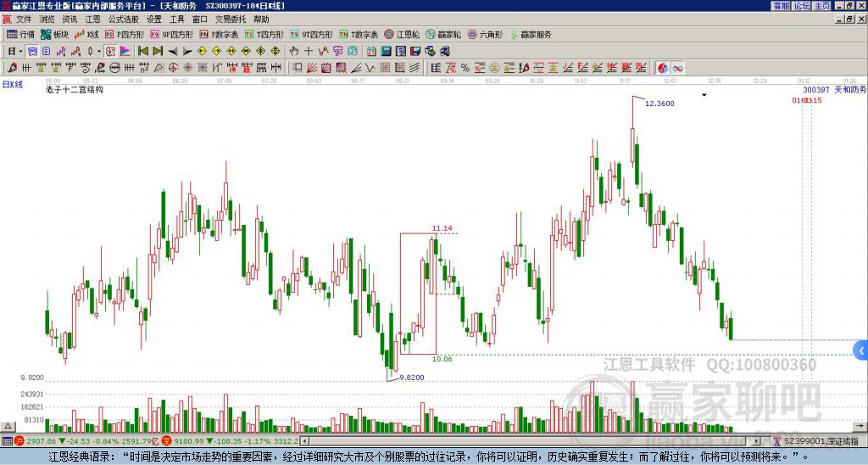Select the percent % retracement tool

tap(465, 68)
